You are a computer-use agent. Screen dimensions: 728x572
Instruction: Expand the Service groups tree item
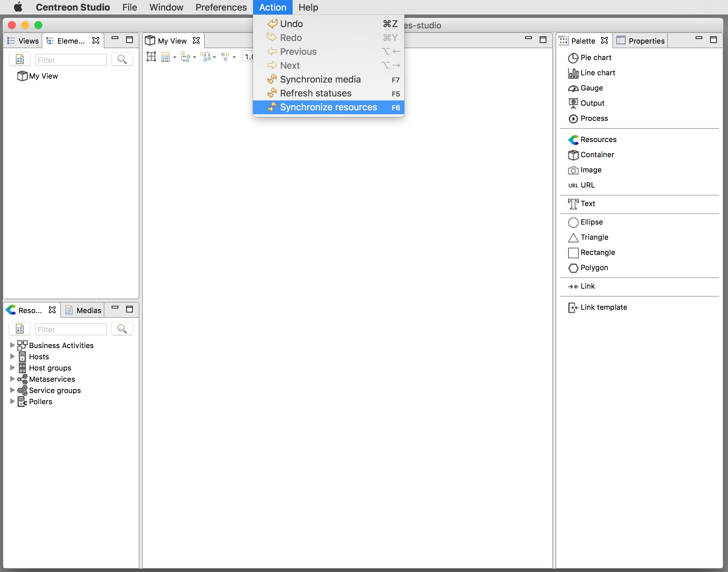13,390
